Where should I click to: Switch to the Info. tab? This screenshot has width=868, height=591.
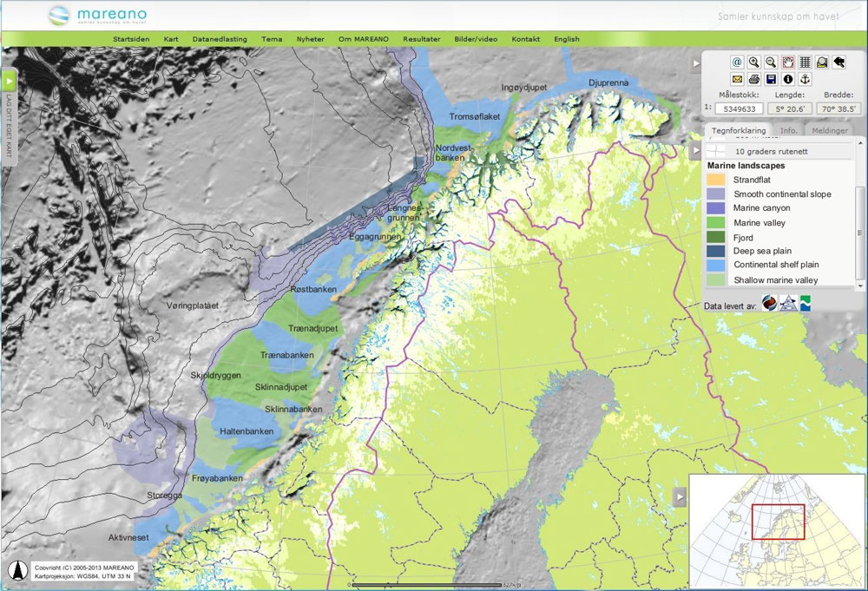[x=789, y=130]
